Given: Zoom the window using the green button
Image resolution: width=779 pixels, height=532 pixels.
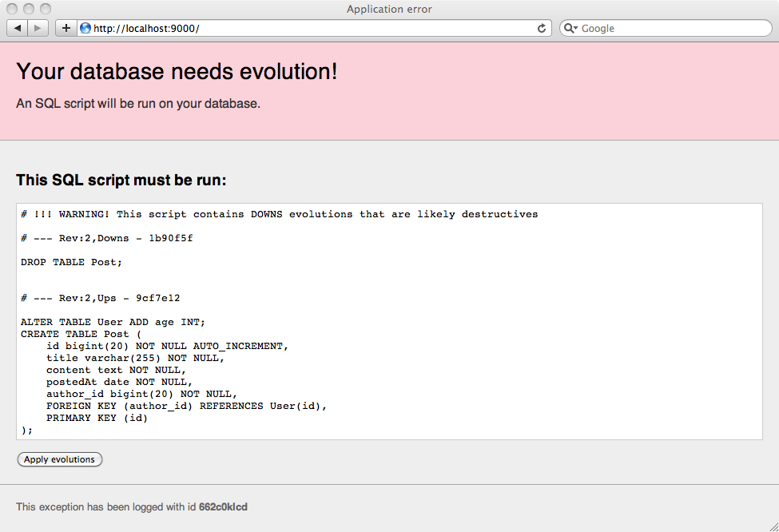Looking at the screenshot, I should pyautogui.click(x=44, y=9).
